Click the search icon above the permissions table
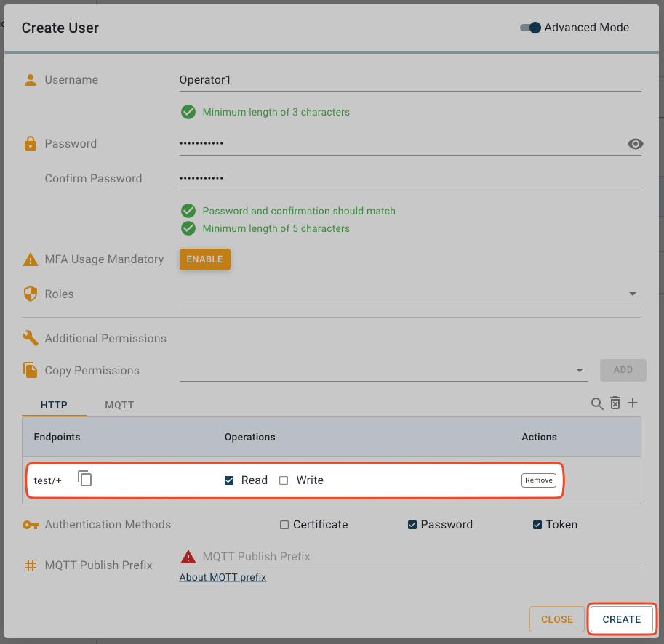Image resolution: width=664 pixels, height=644 pixels. 597,404
